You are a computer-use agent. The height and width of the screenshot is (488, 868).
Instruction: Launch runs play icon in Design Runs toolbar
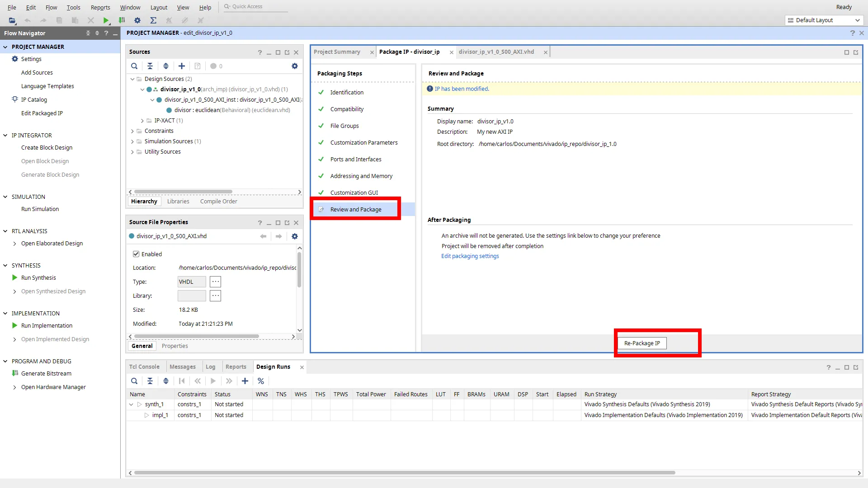213,381
